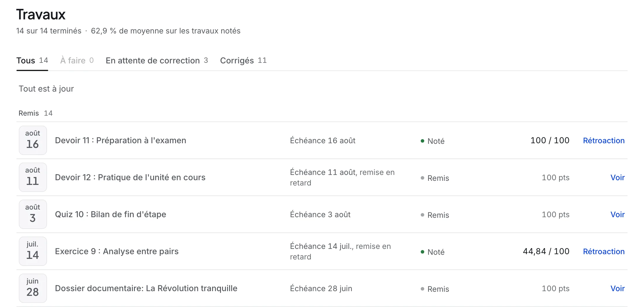Select the Remis 14 section header

[36, 113]
